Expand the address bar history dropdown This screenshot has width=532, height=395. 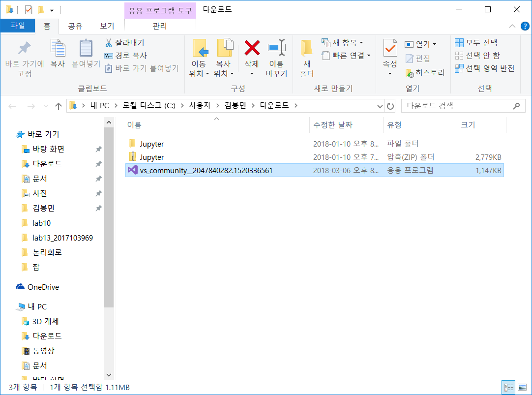(380, 106)
